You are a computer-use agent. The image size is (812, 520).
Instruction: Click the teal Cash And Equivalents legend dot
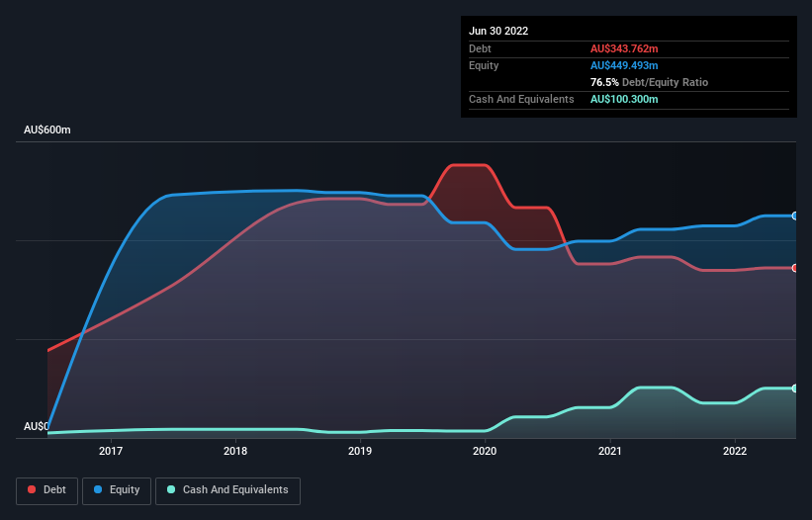pyautogui.click(x=171, y=489)
